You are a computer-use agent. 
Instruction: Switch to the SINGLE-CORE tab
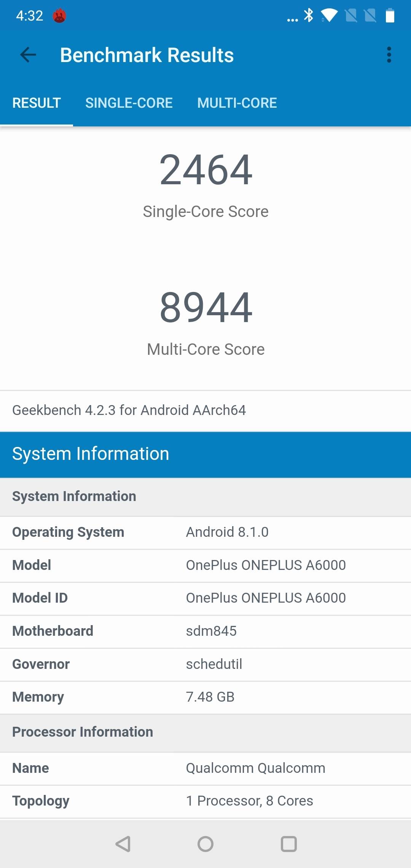129,103
